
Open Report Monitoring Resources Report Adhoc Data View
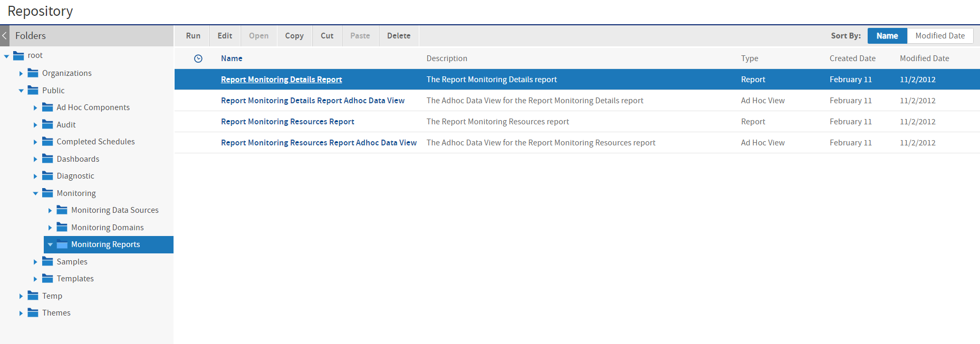click(x=319, y=143)
